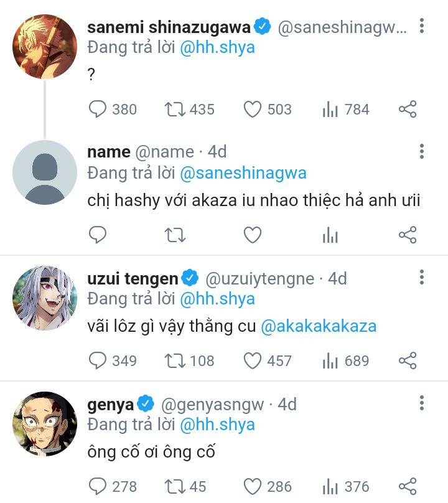Reply to sanemi shinazugawa's tweet
The image size is (448, 503).
[x=98, y=110]
